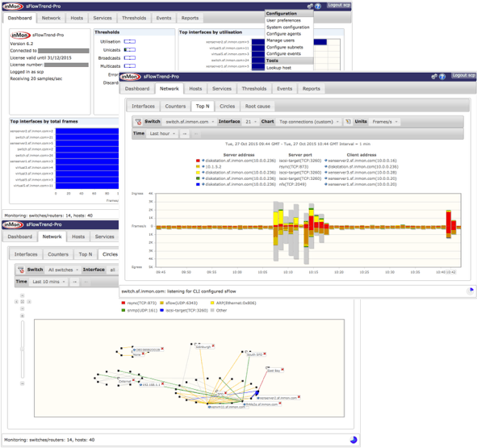This screenshot has width=477, height=448.
Task: Open the Time dropdown showing Last hour
Action: (x=162, y=134)
